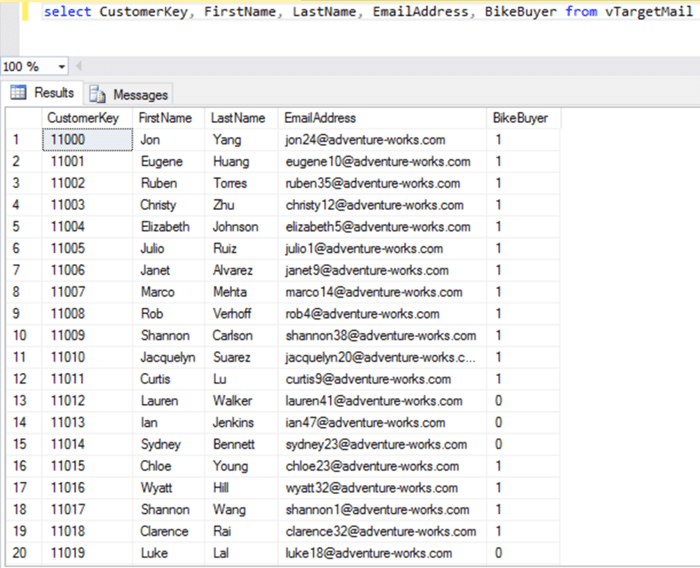The image size is (700, 568).
Task: Click BikeBuyer value 0 in Lauren's row
Action: (x=498, y=401)
